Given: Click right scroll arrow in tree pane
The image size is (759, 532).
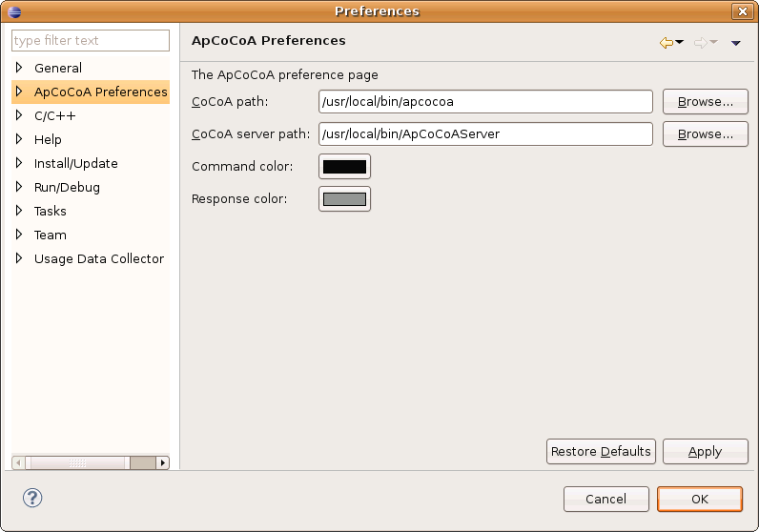Looking at the screenshot, I should coord(163,462).
